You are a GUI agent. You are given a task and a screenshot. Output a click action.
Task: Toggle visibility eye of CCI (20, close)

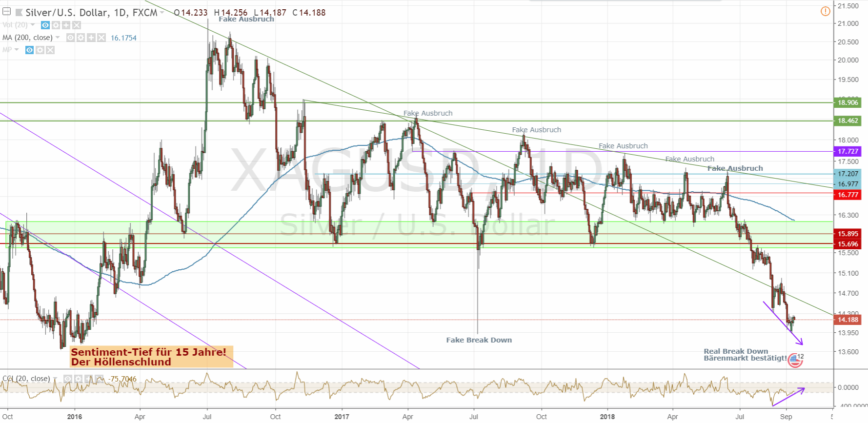68,379
